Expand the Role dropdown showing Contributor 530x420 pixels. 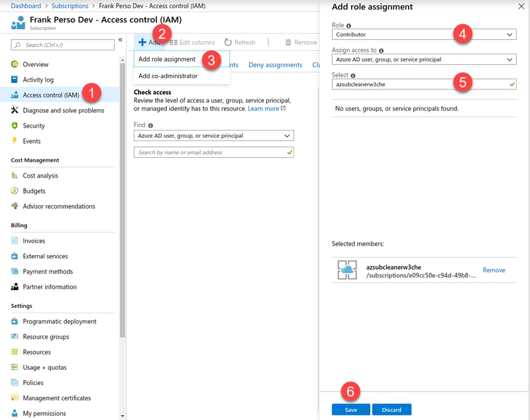click(424, 34)
